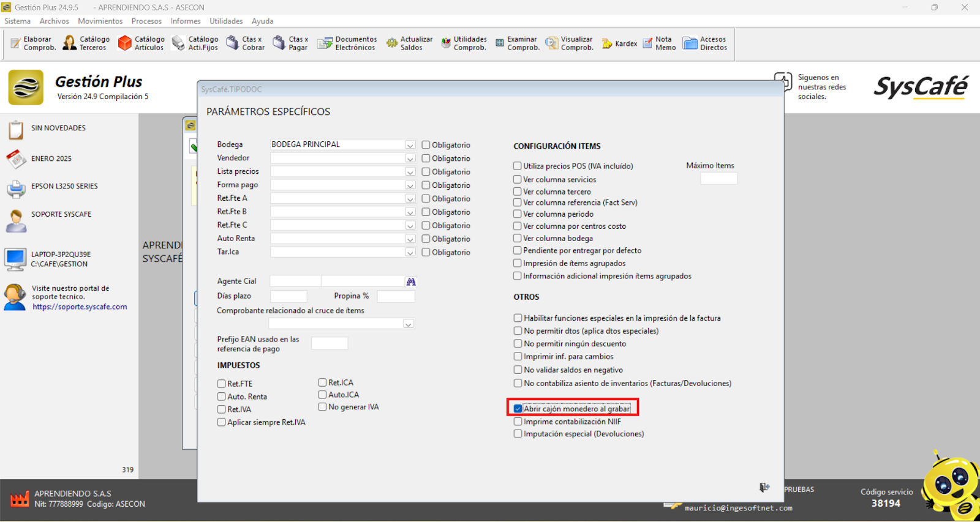The image size is (980, 522).
Task: Open the Movimientos menu
Action: (100, 21)
